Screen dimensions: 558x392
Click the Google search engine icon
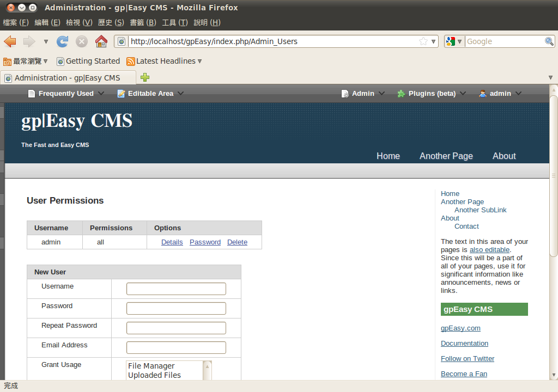click(x=451, y=41)
